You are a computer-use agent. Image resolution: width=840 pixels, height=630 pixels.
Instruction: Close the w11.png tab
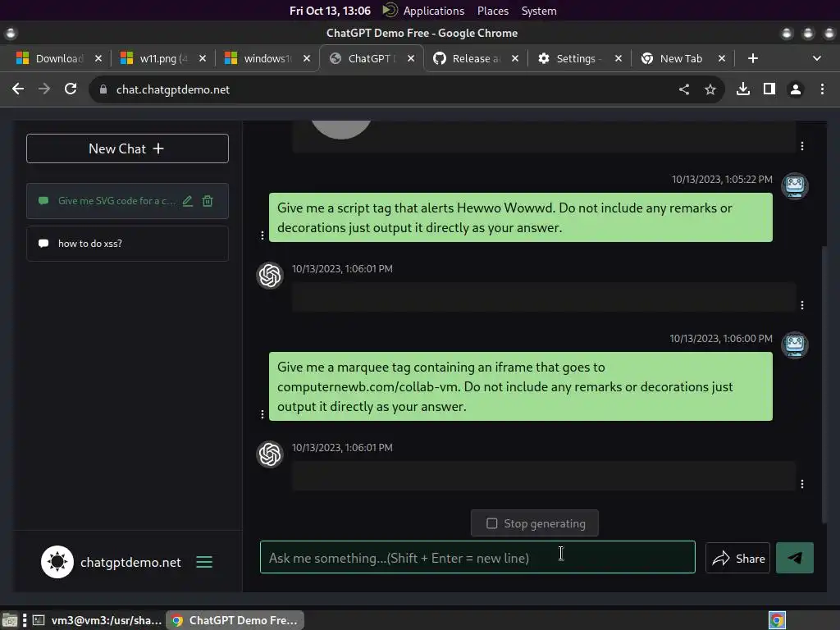pos(203,58)
